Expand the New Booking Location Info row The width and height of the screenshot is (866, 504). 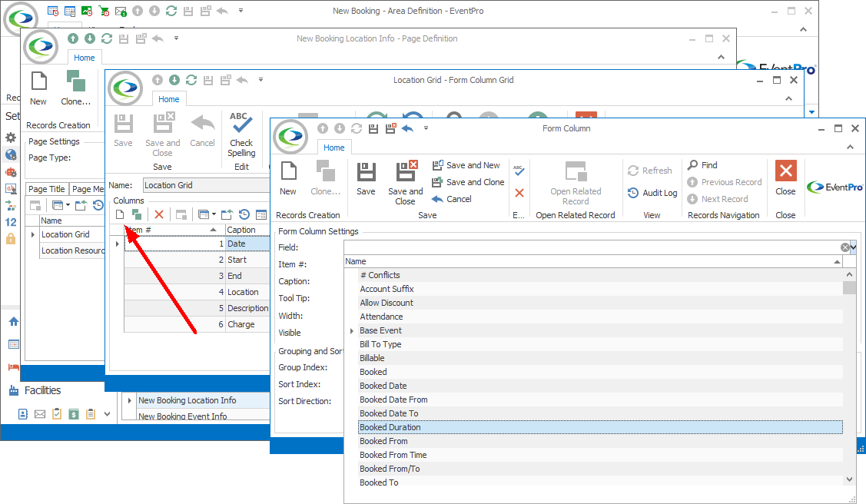tap(129, 400)
